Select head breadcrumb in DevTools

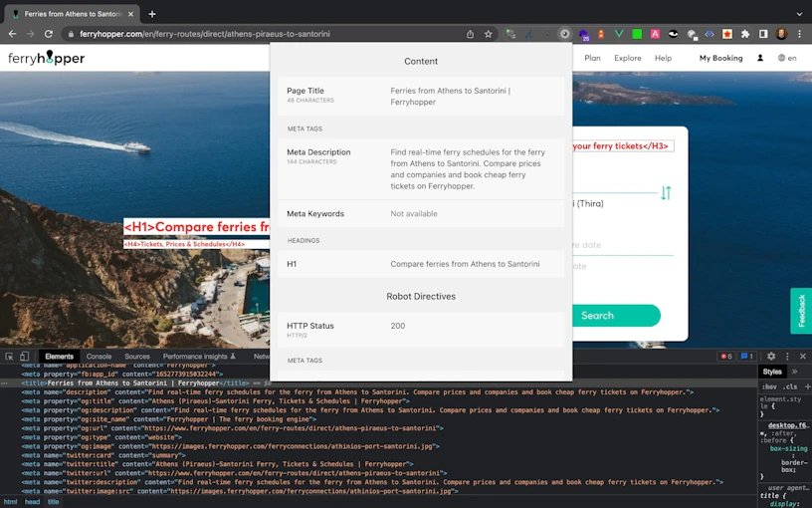(x=32, y=501)
